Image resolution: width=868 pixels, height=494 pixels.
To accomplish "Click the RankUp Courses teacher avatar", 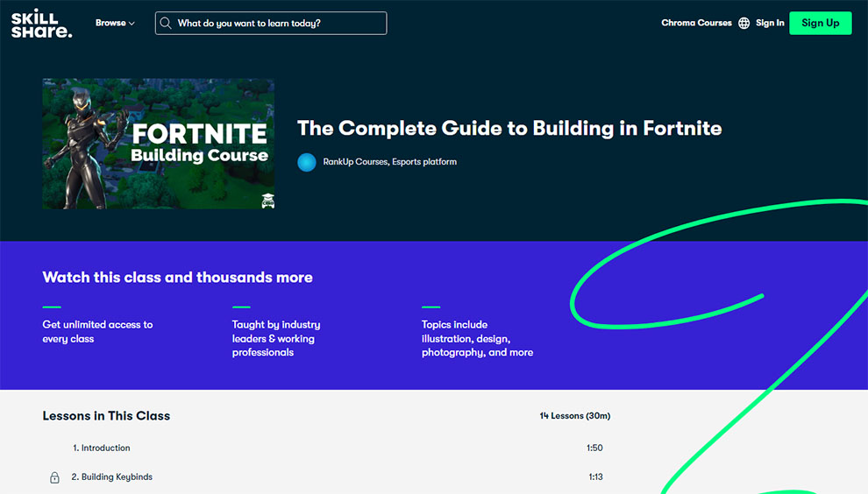I will (307, 162).
